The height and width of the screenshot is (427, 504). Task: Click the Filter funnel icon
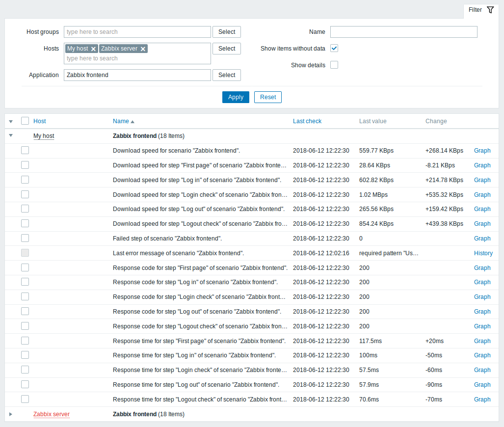point(490,10)
